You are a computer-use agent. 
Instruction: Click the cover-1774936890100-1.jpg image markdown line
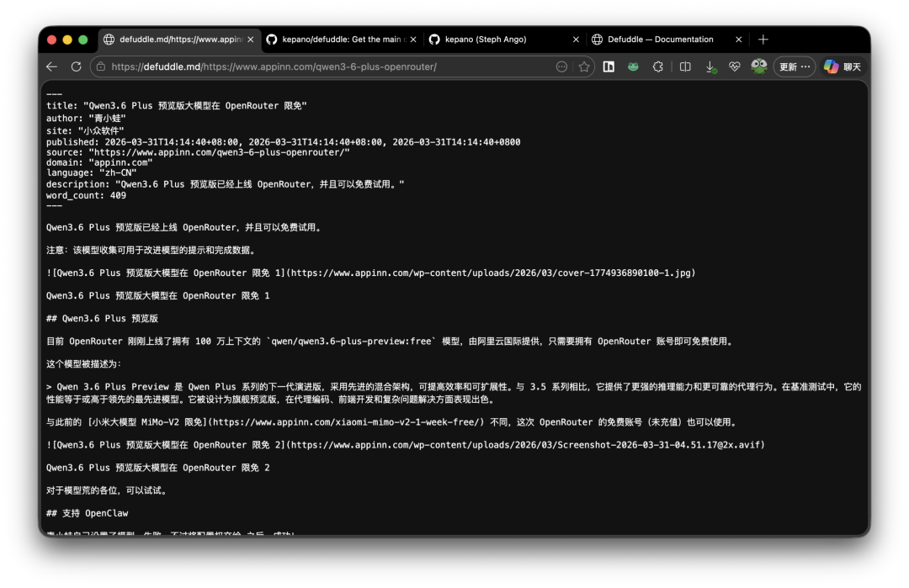click(370, 273)
